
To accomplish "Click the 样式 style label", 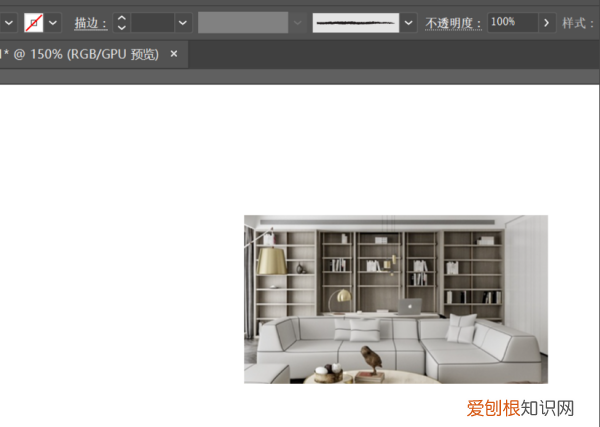I will pos(579,22).
